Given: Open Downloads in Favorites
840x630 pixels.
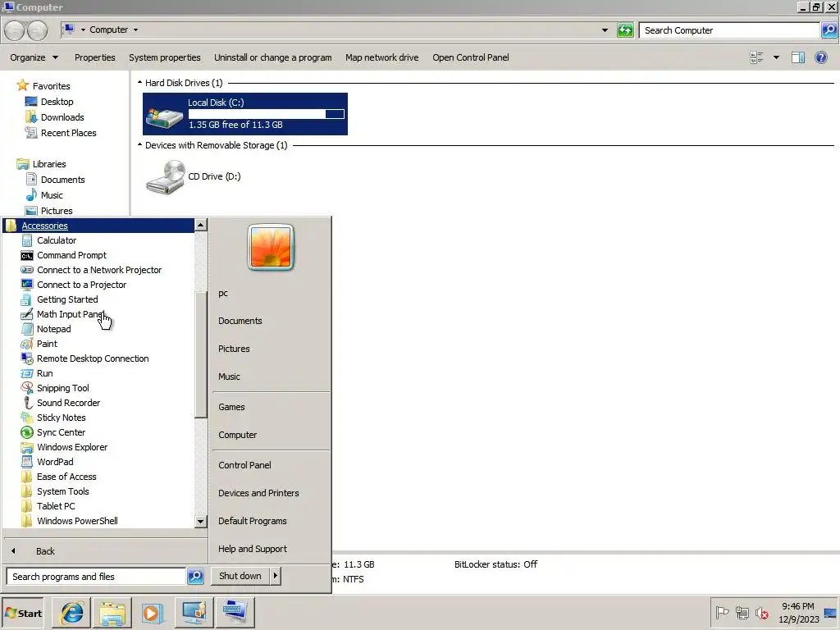Looking at the screenshot, I should click(x=62, y=117).
